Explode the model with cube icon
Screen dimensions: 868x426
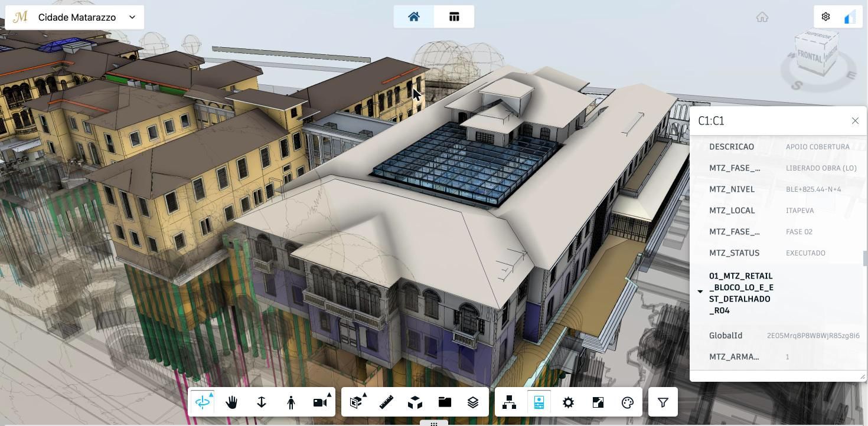click(415, 402)
